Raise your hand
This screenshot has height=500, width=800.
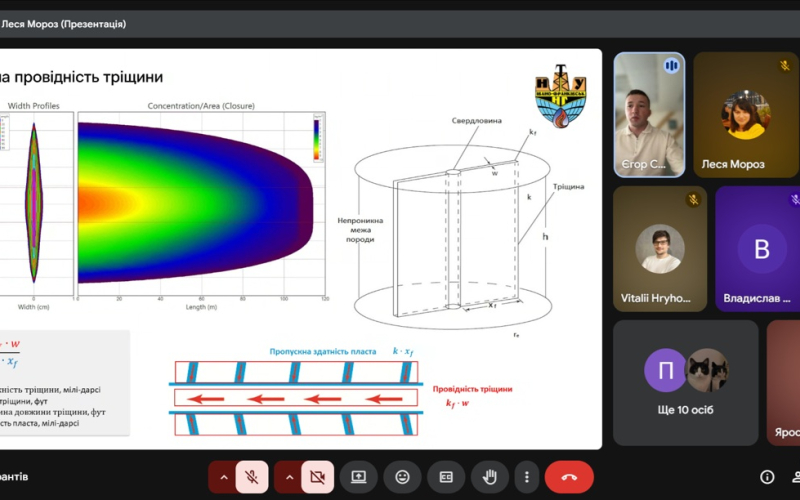490,477
